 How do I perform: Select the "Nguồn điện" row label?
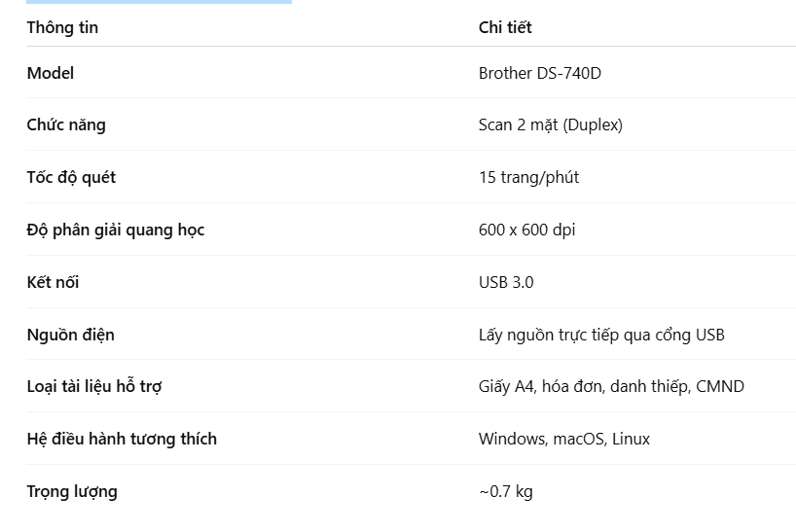click(71, 335)
